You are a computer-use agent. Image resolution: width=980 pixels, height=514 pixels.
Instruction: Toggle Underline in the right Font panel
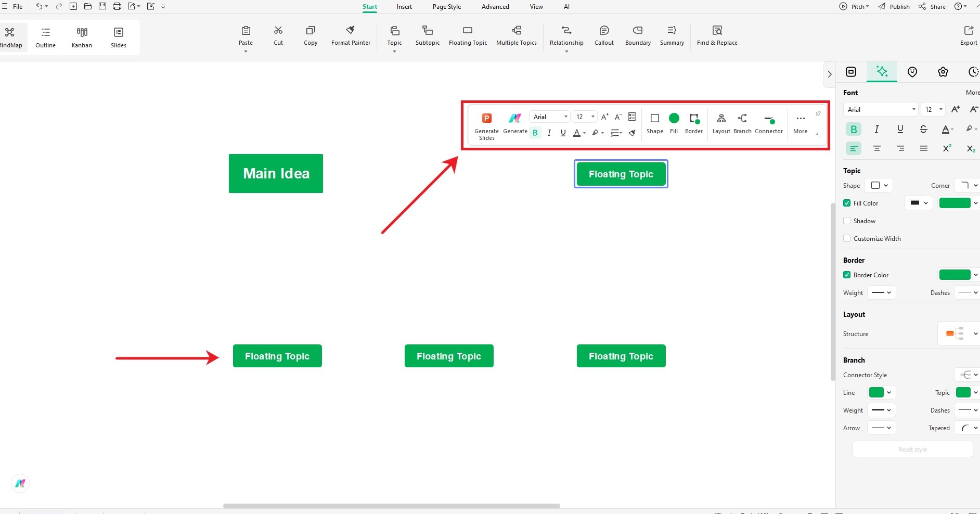click(x=900, y=129)
